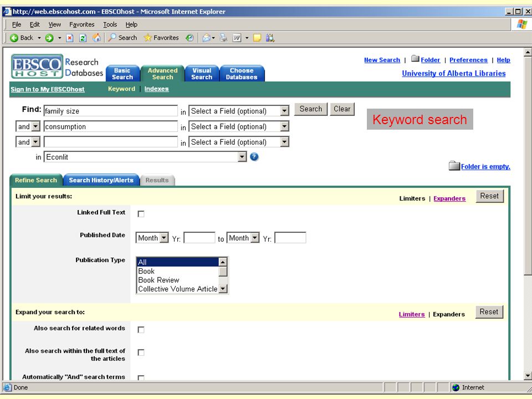This screenshot has width=532, height=399.
Task: Click the yellow note Discuss icon
Action: coord(257,38)
